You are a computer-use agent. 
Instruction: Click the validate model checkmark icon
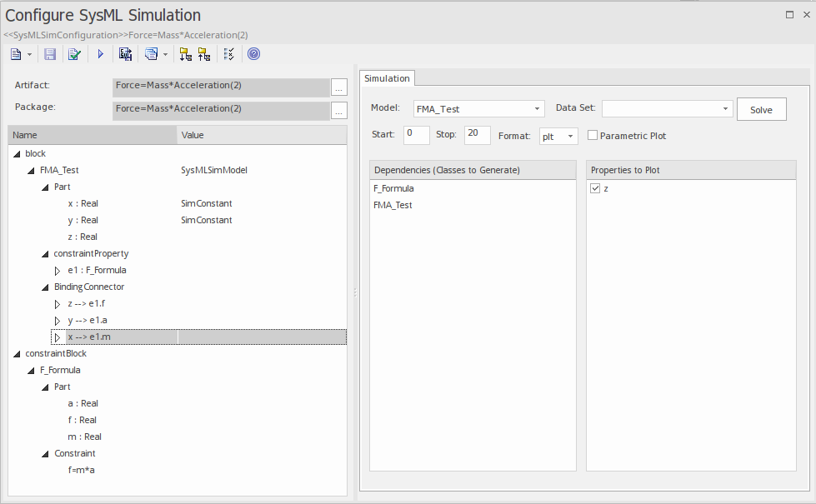click(x=74, y=54)
